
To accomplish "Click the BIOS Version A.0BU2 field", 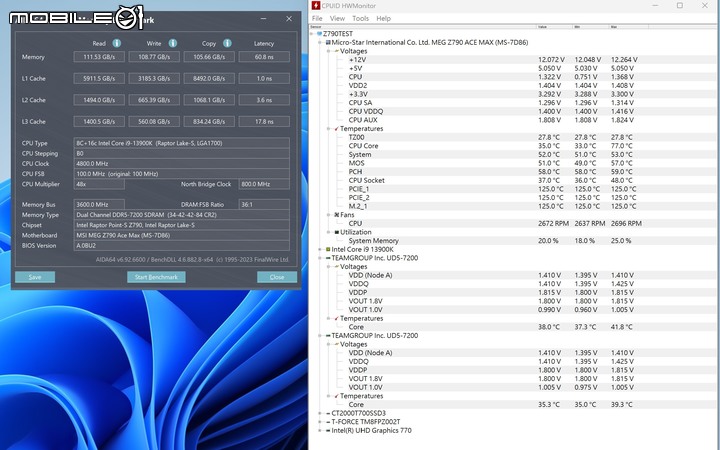I will (x=181, y=246).
